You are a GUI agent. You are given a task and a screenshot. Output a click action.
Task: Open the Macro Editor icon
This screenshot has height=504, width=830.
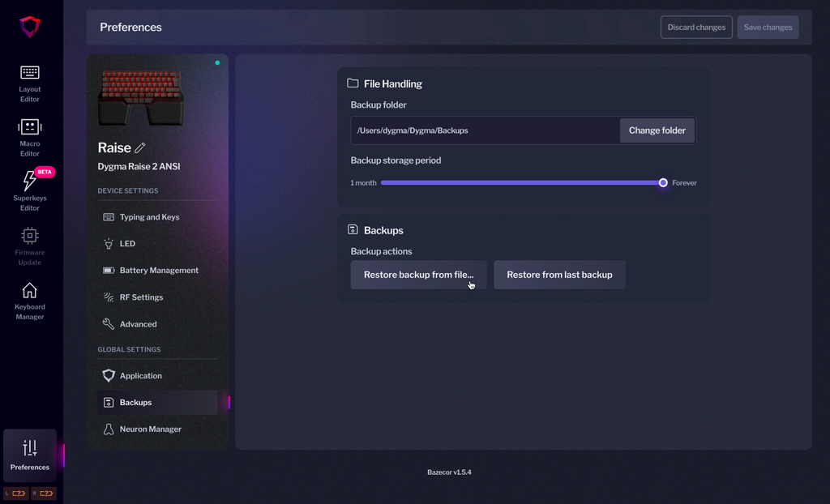(x=30, y=127)
